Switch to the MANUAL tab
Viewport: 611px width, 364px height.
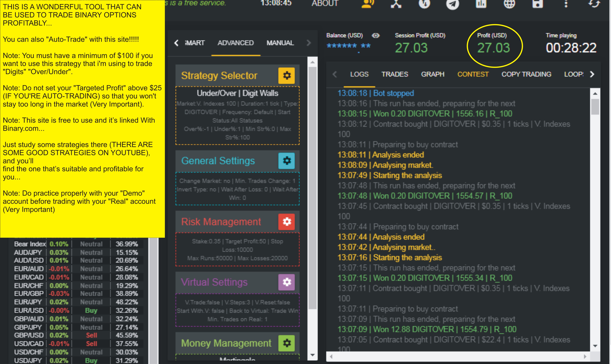point(280,43)
